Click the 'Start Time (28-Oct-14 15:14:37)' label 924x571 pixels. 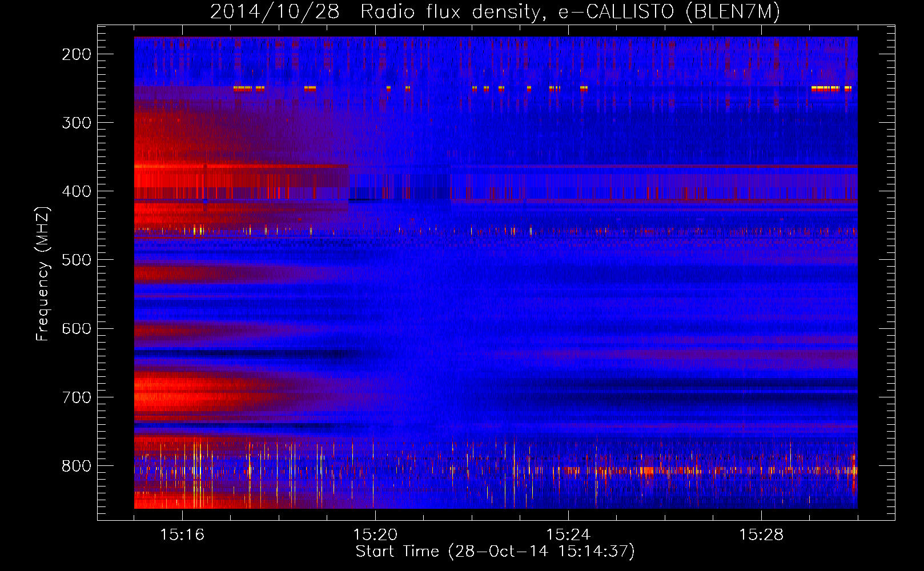(x=495, y=552)
